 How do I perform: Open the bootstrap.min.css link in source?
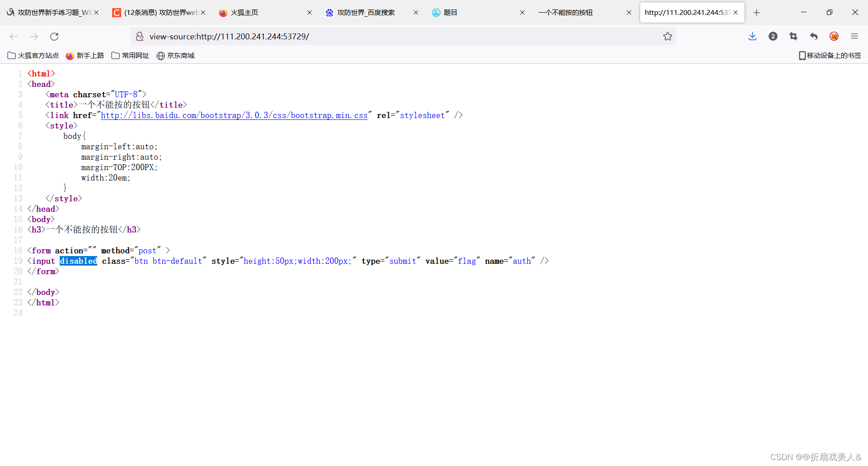pyautogui.click(x=234, y=115)
